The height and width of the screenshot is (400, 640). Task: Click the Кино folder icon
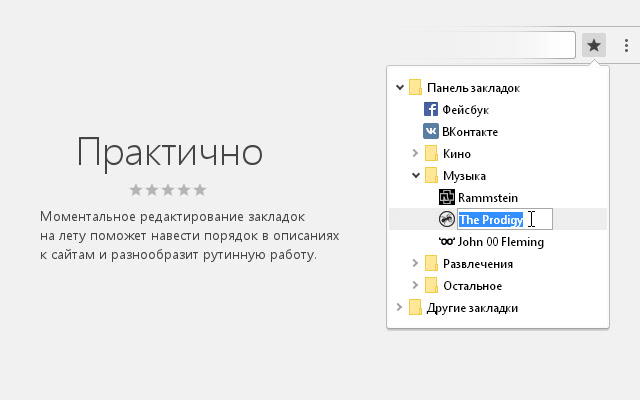431,153
